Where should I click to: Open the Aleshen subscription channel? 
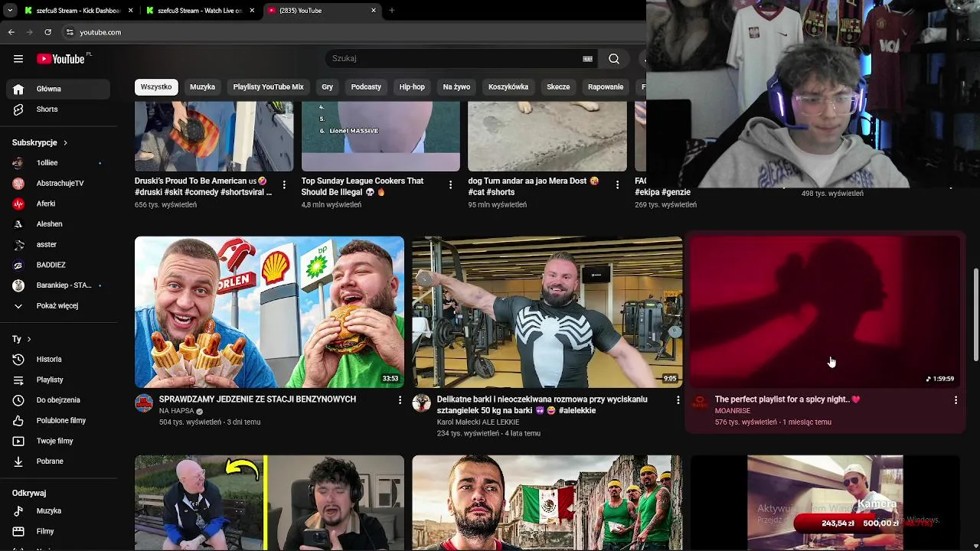coord(58,224)
